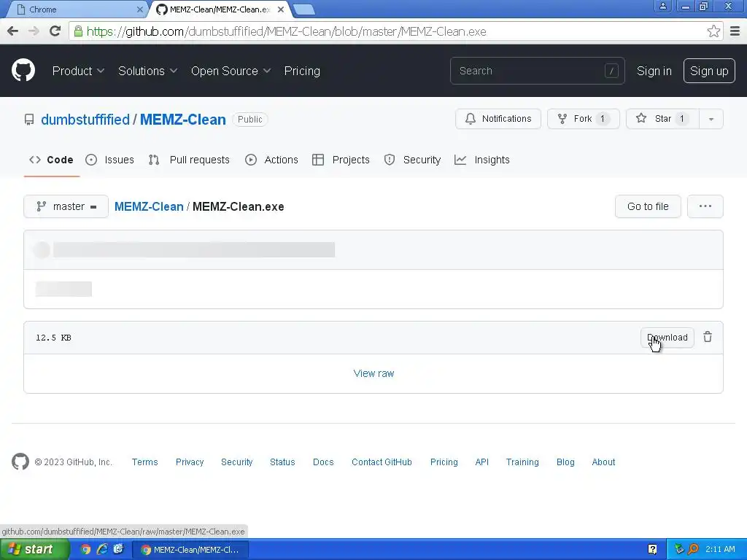Open the Star options dropdown arrow
The width and height of the screenshot is (747, 560).
(x=711, y=119)
